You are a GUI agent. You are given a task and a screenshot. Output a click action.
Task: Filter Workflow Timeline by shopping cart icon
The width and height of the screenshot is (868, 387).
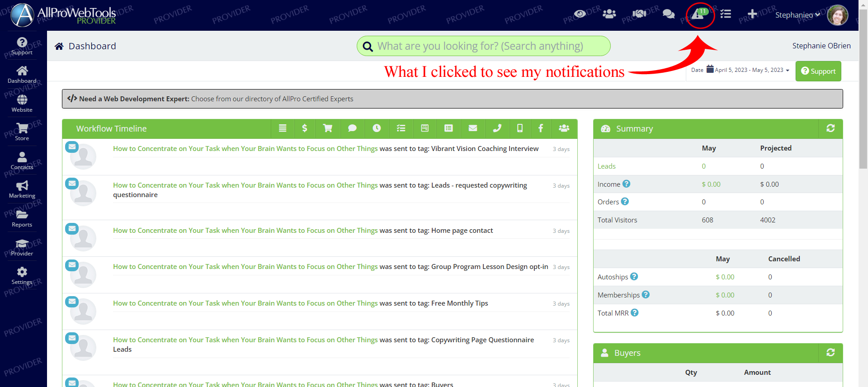328,128
